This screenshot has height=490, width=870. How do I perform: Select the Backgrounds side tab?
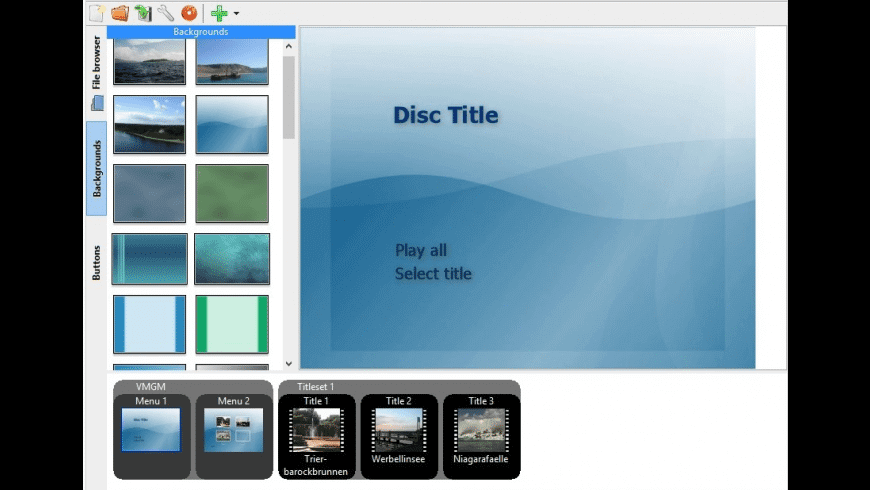pyautogui.click(x=97, y=168)
